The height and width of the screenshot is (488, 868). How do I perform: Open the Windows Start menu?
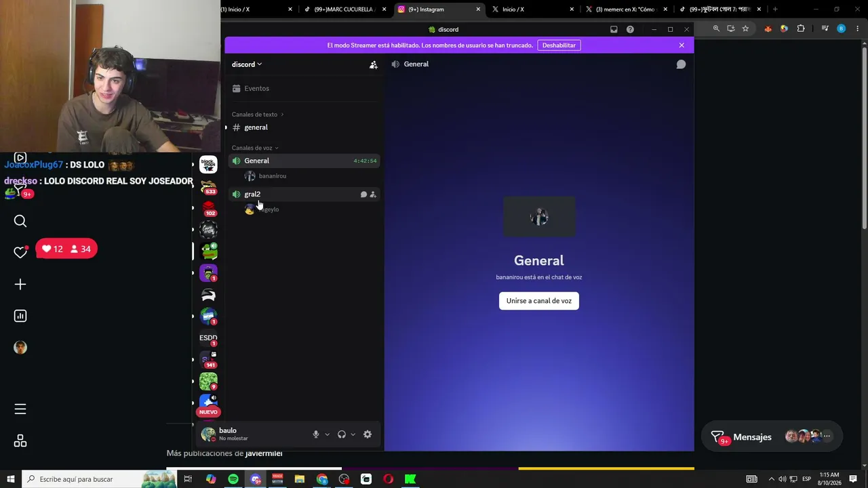point(11,479)
